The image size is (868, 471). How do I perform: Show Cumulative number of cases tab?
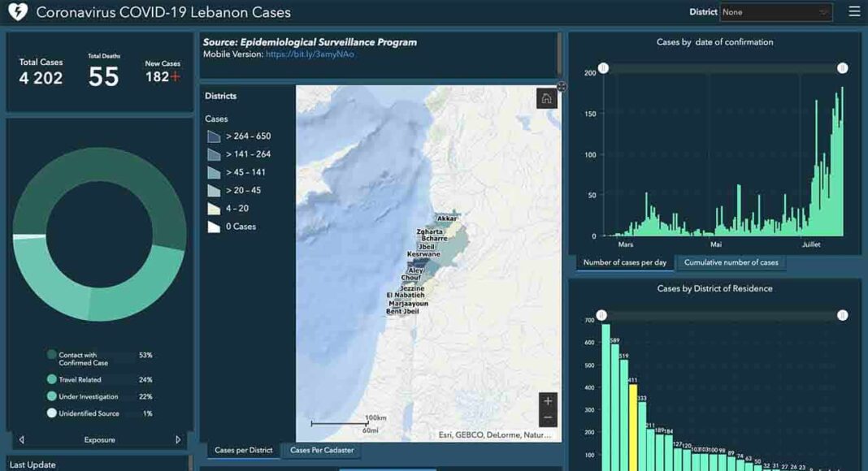tap(731, 262)
